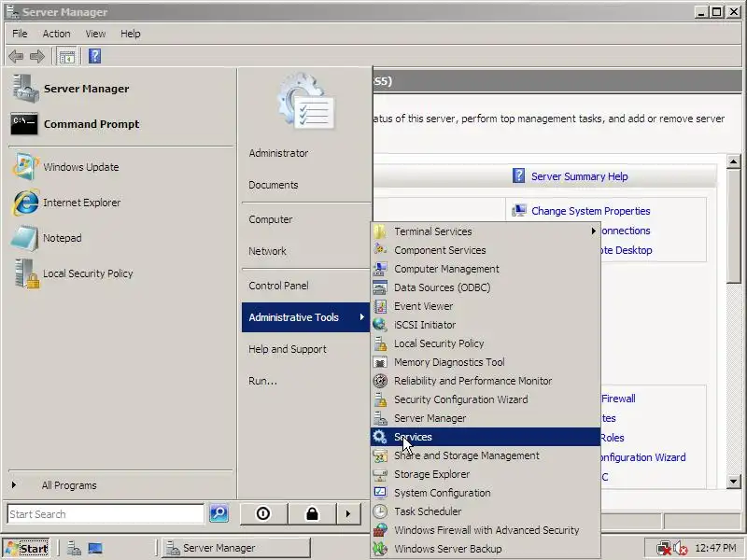Click the Storage Explorer icon

tap(380, 474)
